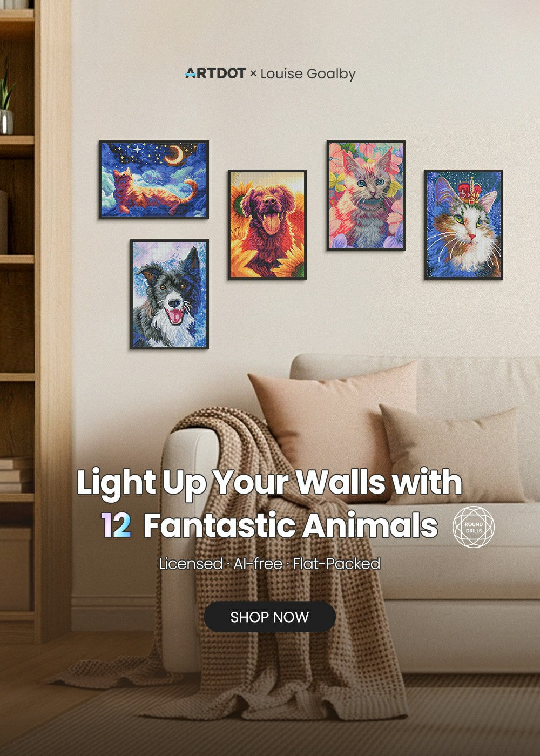Open the border collie painting
The image size is (540, 756).
169,294
